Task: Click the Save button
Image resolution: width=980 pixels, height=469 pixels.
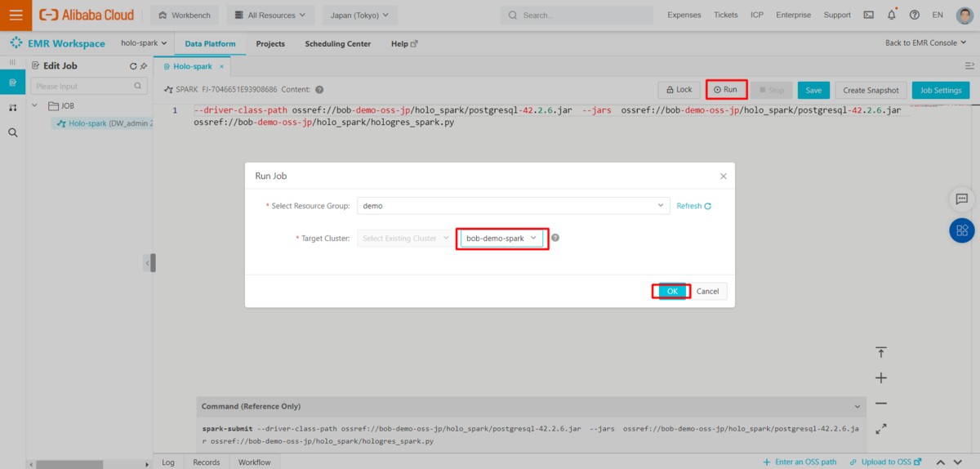Action: click(x=813, y=90)
